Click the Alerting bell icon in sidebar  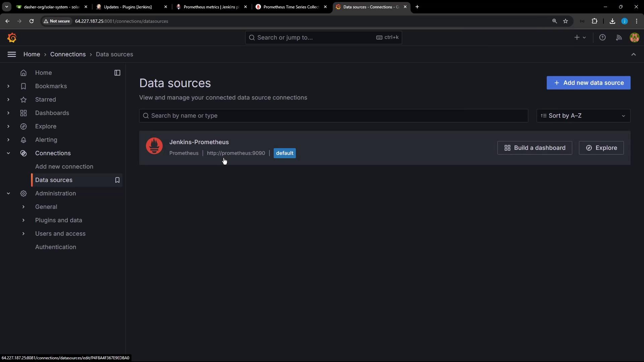point(23,140)
